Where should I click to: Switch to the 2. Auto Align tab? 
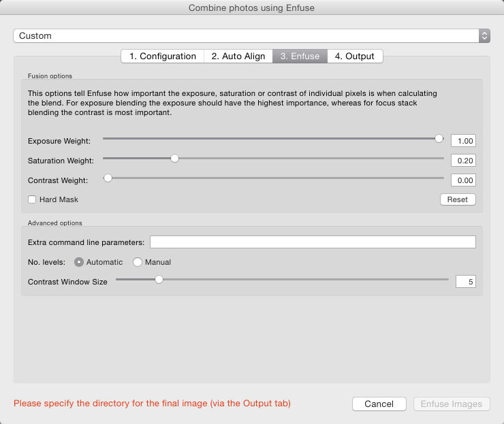click(238, 56)
